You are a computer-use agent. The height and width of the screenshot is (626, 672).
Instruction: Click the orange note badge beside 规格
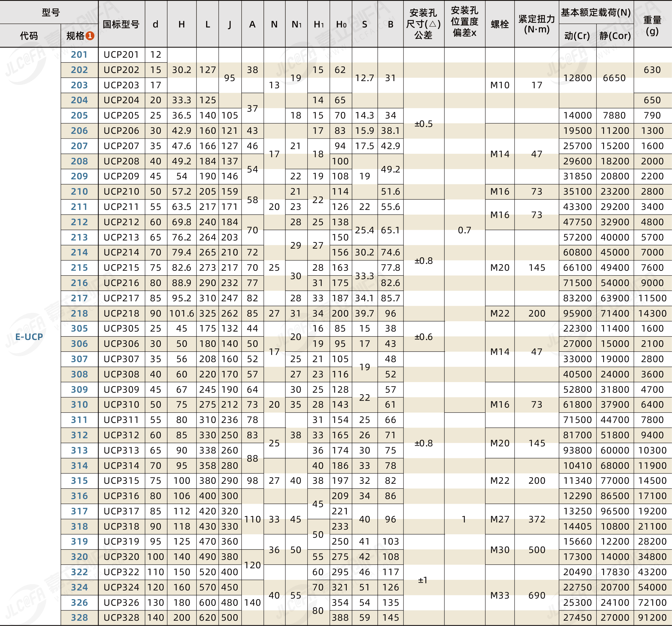(90, 36)
